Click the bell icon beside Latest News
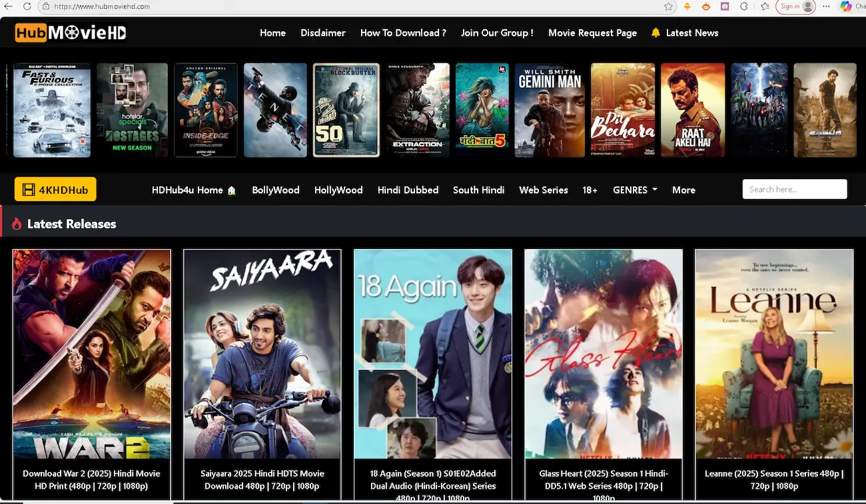 [x=655, y=32]
